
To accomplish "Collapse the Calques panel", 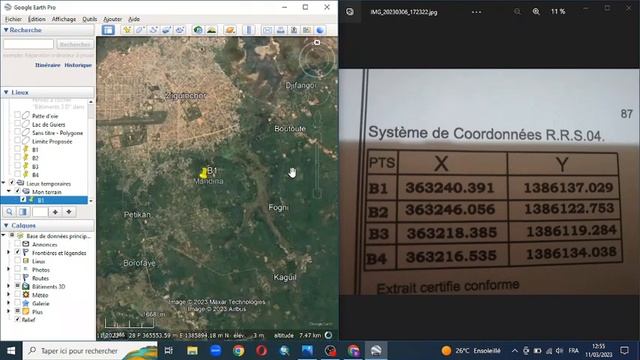I will click(6, 225).
